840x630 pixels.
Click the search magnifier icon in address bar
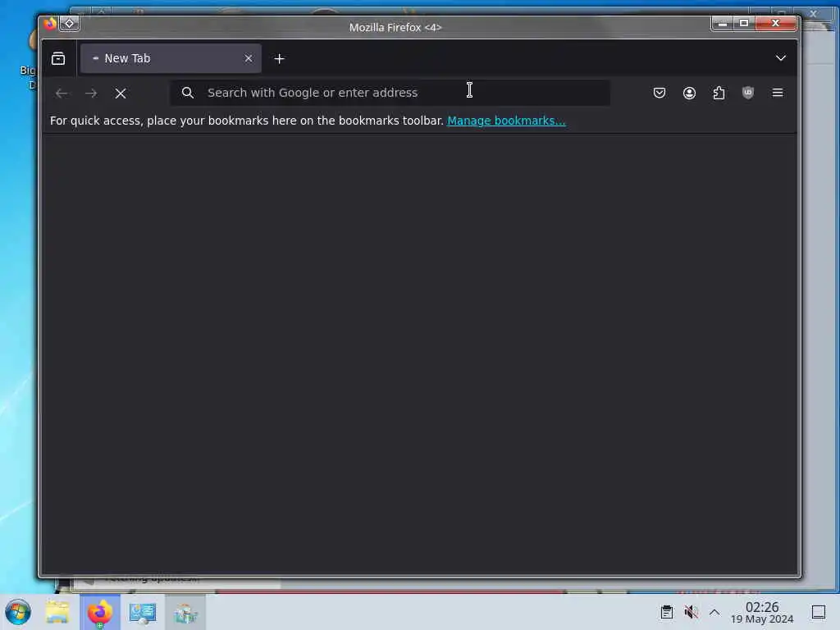[188, 93]
